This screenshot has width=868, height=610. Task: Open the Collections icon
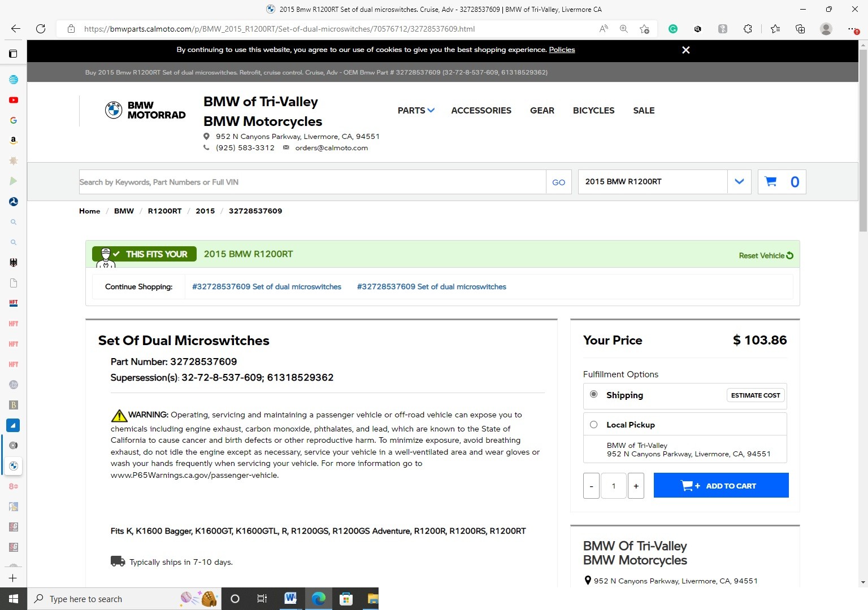[800, 29]
